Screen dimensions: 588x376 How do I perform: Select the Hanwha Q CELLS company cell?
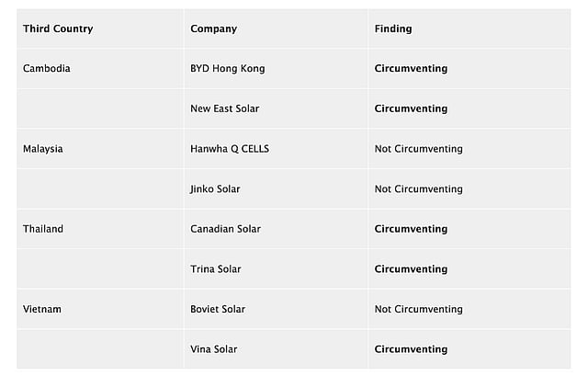point(230,149)
